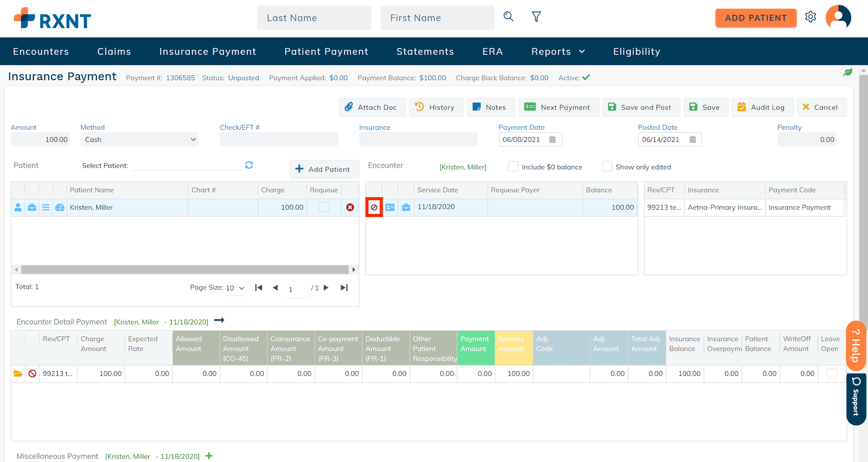
Task: Focus the First Name search field
Action: [x=438, y=17]
